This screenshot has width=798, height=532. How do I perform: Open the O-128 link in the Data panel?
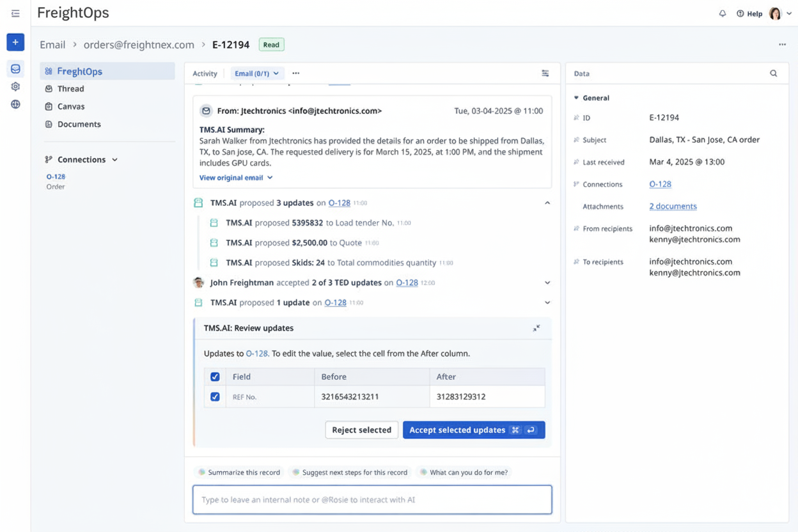(659, 184)
